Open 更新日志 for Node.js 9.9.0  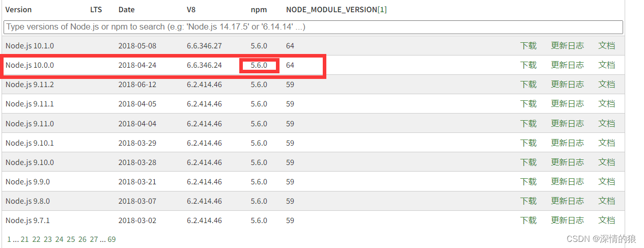point(567,182)
